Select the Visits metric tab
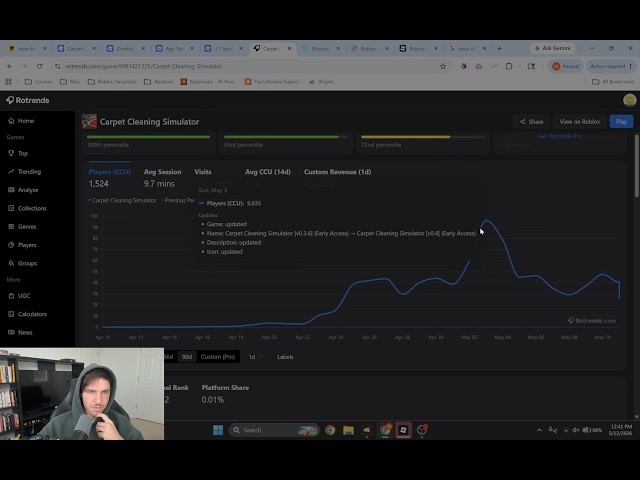 point(203,172)
